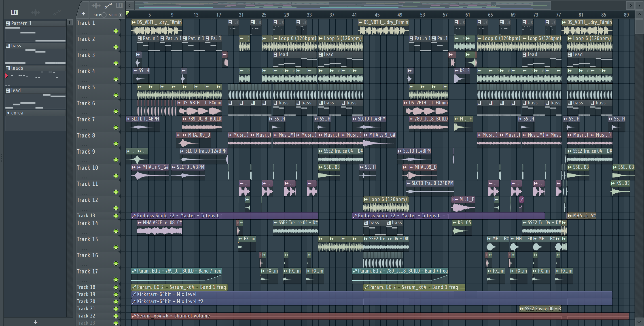Enable STEP editing mode
644x326 pixels.
[104, 15]
